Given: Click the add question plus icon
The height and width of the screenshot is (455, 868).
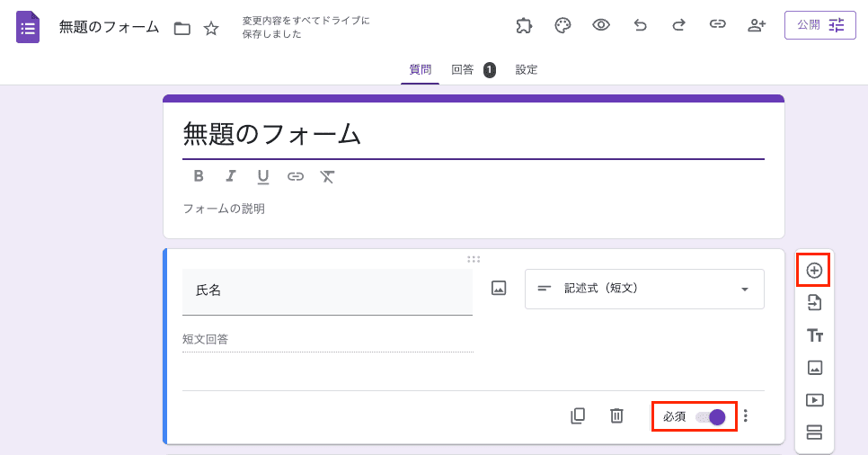Looking at the screenshot, I should (x=814, y=270).
